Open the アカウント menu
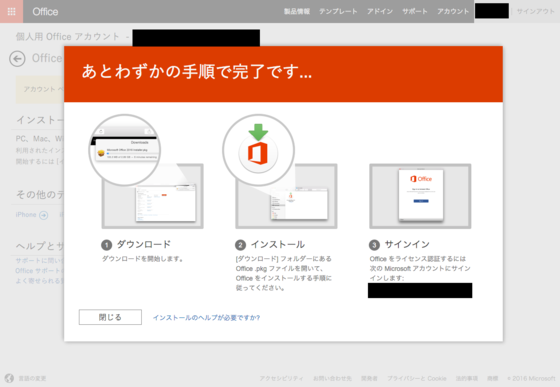 click(453, 11)
